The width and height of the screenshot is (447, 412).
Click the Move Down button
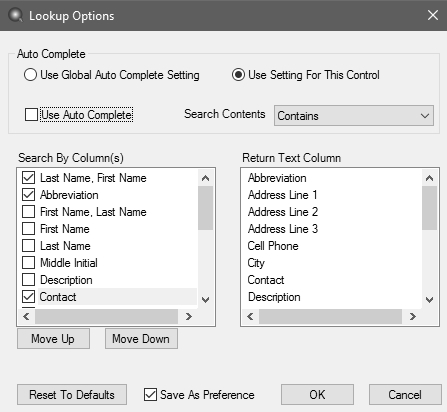141,339
